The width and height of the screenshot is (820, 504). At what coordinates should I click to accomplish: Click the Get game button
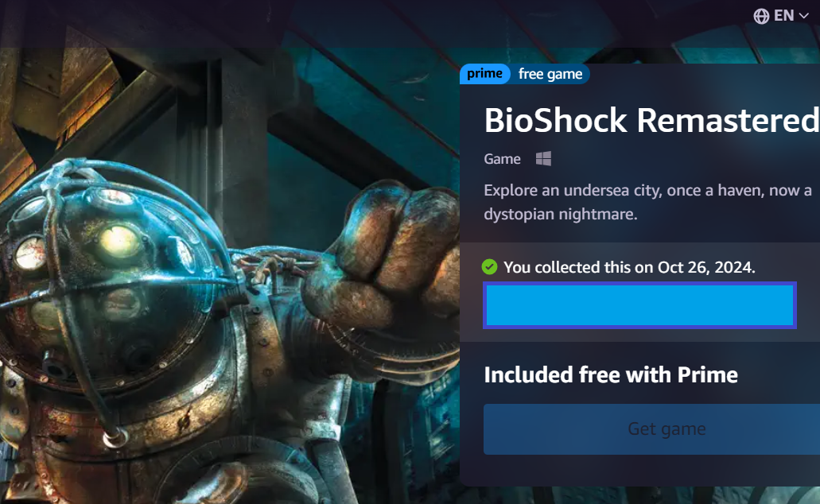click(651, 428)
